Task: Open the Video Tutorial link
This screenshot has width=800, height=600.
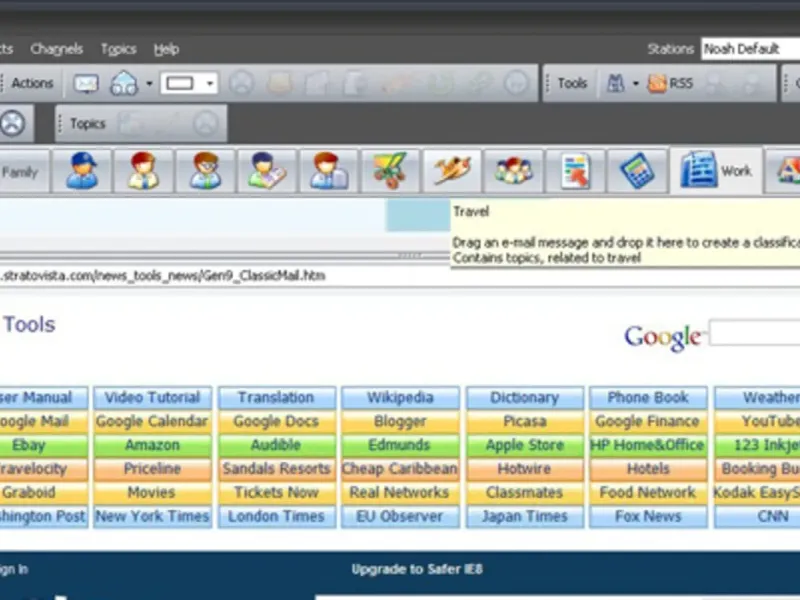Action: [152, 397]
